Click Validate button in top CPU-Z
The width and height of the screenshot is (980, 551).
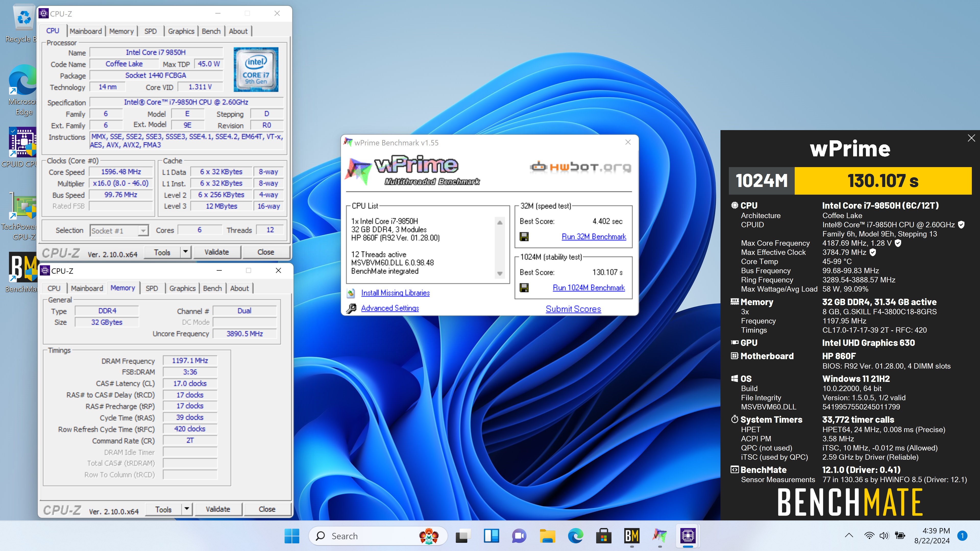click(217, 252)
